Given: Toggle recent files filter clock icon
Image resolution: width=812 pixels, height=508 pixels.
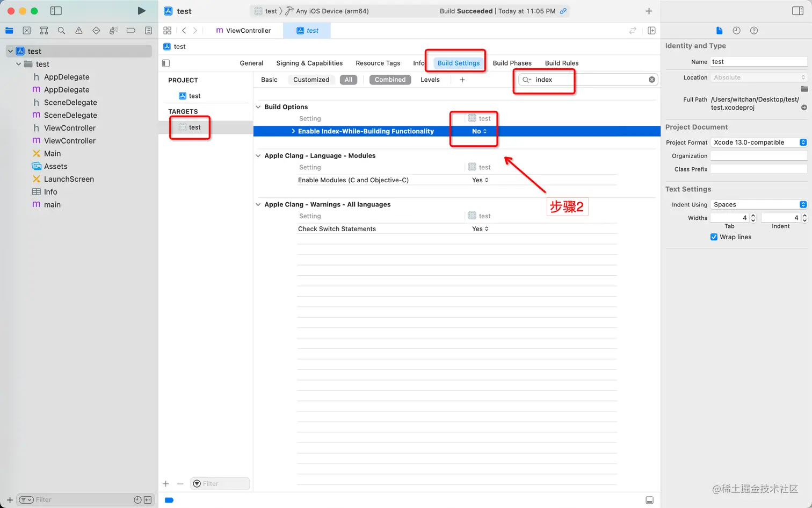Looking at the screenshot, I should [137, 500].
